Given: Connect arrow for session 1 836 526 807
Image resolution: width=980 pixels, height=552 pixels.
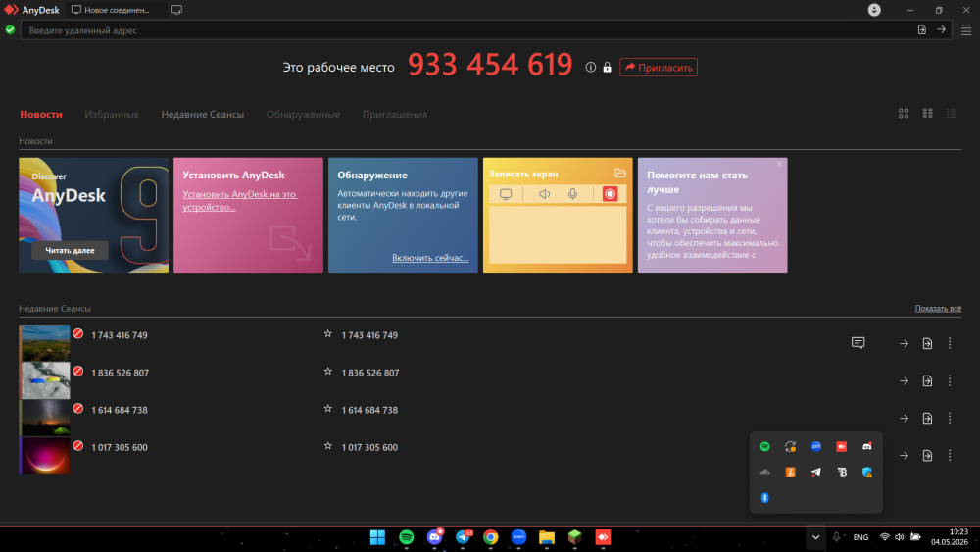Looking at the screenshot, I should tap(904, 380).
